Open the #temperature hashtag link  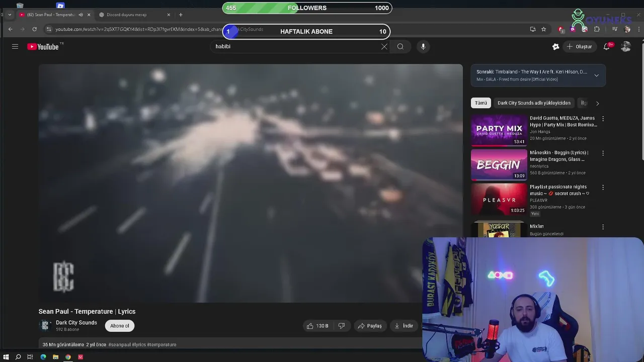pyautogui.click(x=162, y=345)
